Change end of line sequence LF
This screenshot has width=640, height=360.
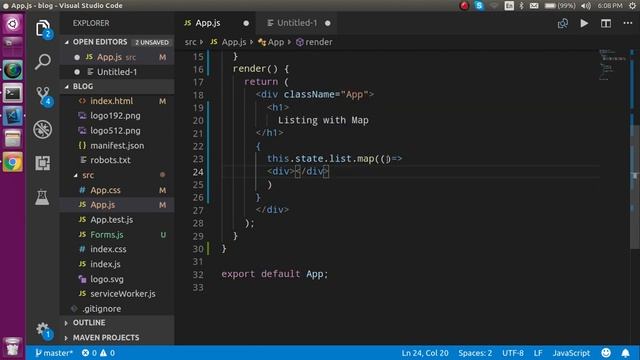click(x=538, y=353)
